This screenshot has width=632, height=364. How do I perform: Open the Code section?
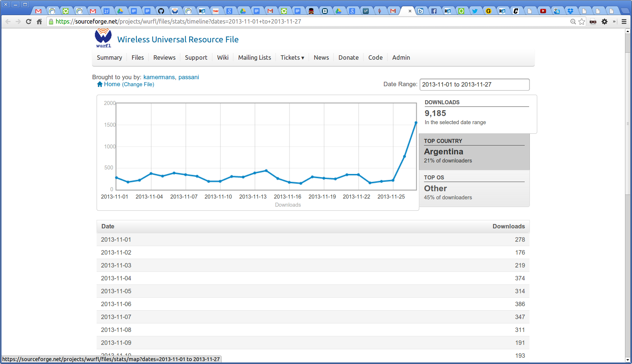[x=375, y=57]
